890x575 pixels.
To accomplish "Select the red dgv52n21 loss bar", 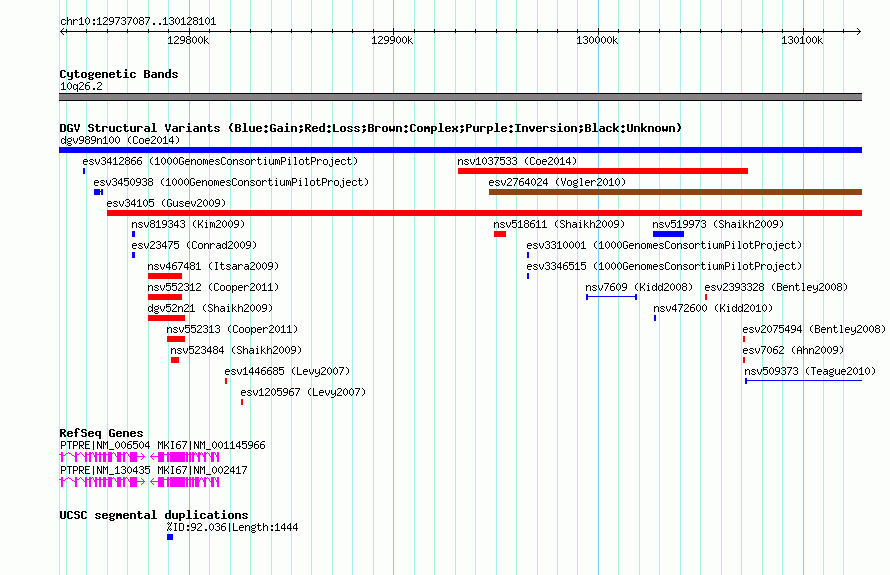I will click(x=166, y=318).
